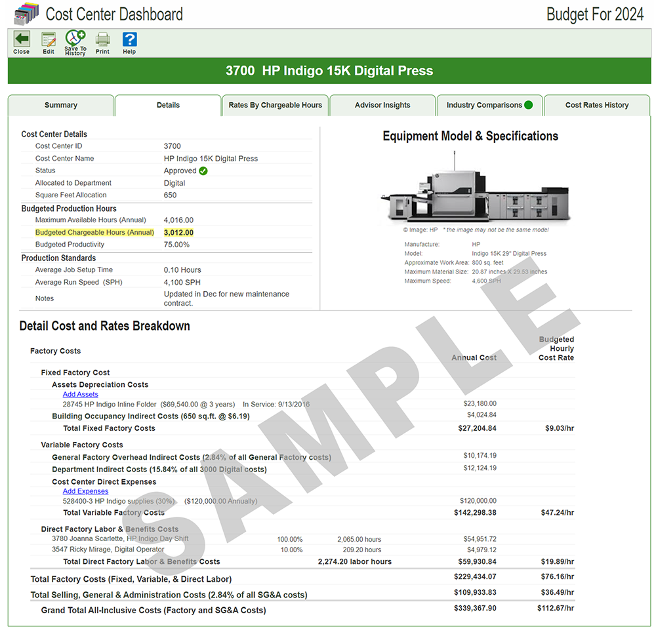Switch to the Industry Comparisons tab
This screenshot has width=656, height=644.
tap(489, 106)
